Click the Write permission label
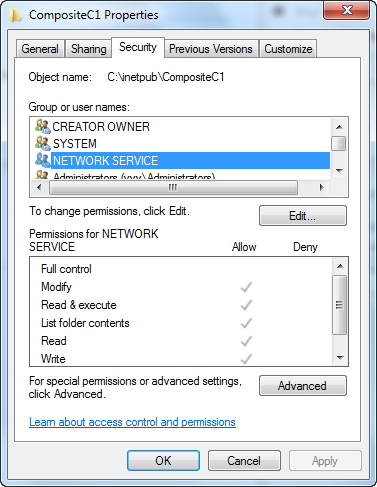This screenshot has width=377, height=487. click(x=53, y=359)
